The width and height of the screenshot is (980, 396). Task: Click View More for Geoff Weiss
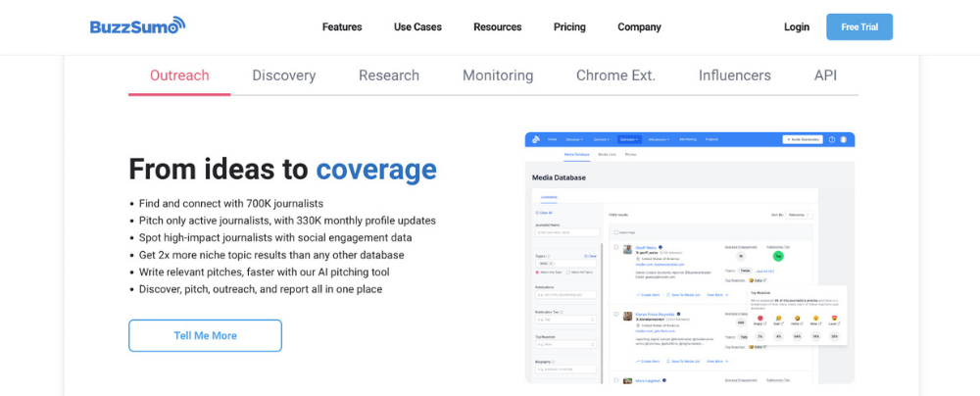(x=717, y=295)
